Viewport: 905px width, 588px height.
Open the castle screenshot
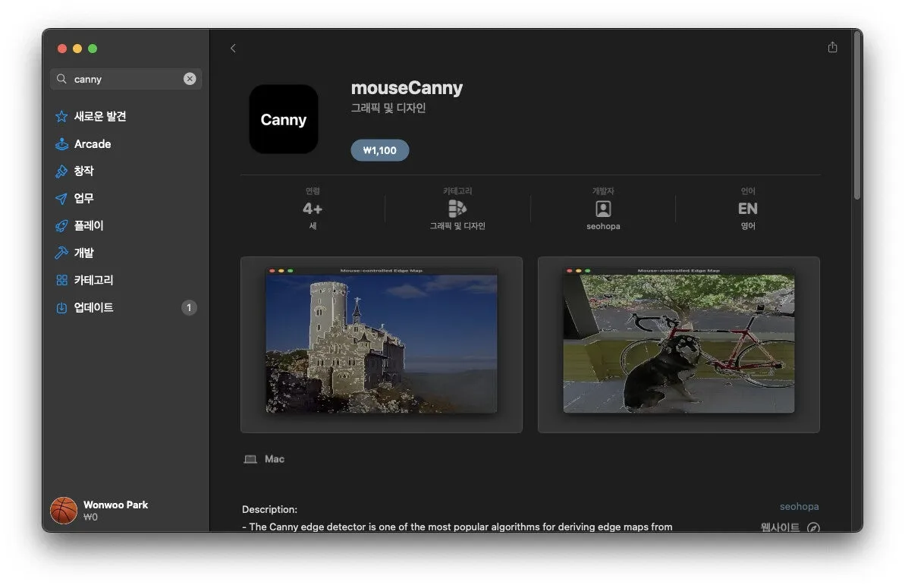(382, 344)
